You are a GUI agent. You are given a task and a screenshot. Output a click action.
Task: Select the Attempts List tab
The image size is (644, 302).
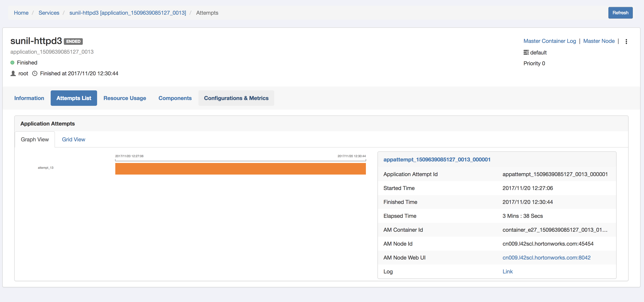[x=74, y=98]
